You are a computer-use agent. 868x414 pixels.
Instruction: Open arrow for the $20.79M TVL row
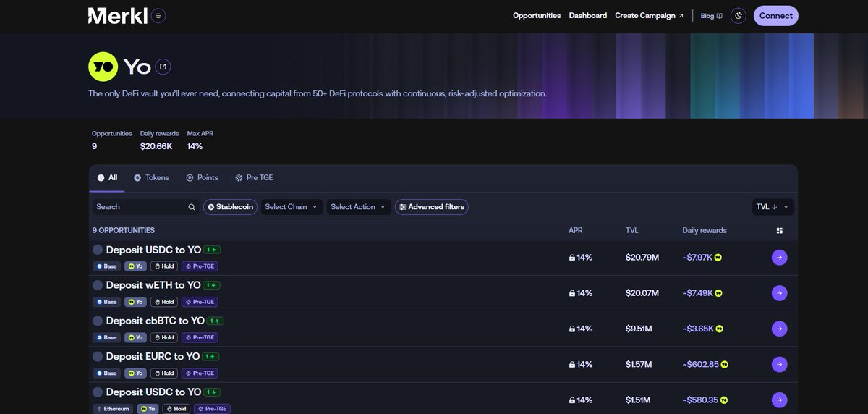[x=779, y=257]
